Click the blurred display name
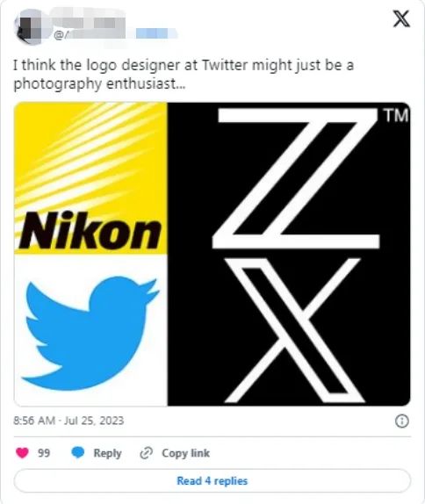 pyautogui.click(x=87, y=22)
